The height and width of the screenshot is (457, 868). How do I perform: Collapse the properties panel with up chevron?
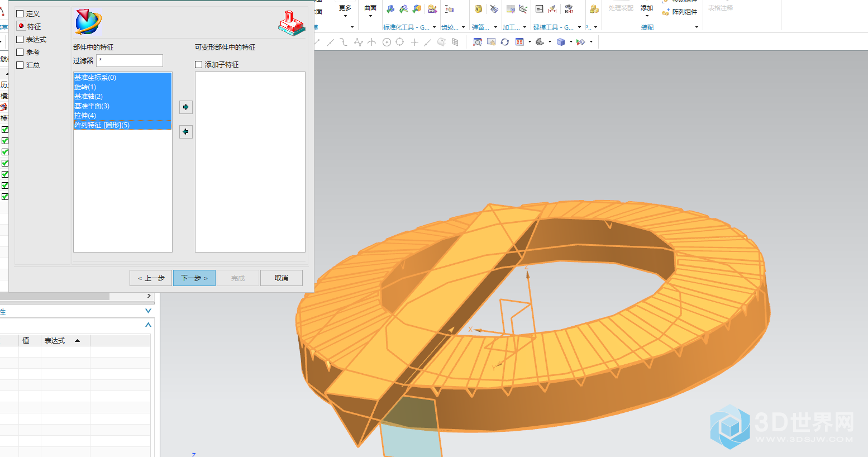[x=148, y=325]
